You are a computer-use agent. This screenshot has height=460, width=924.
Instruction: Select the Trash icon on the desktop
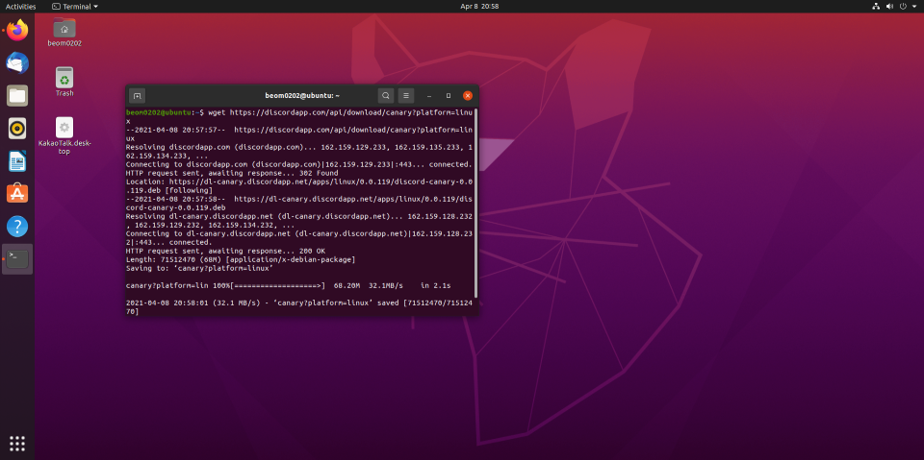coord(64,79)
